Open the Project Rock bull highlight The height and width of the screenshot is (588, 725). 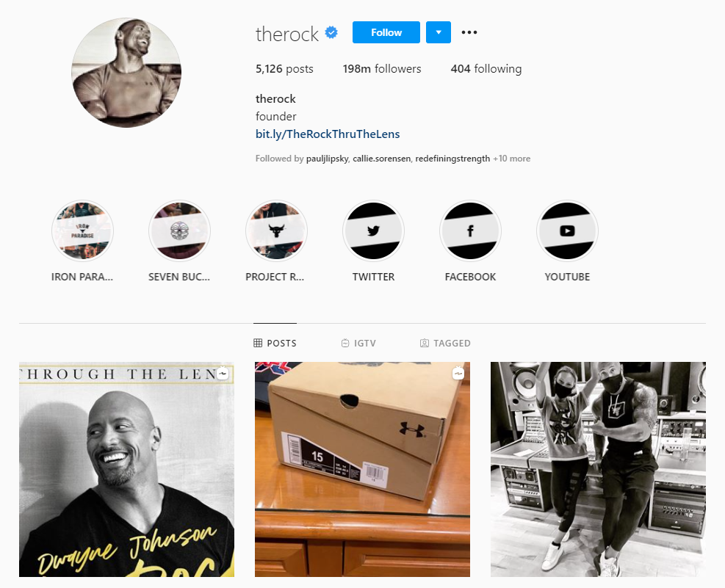(276, 231)
